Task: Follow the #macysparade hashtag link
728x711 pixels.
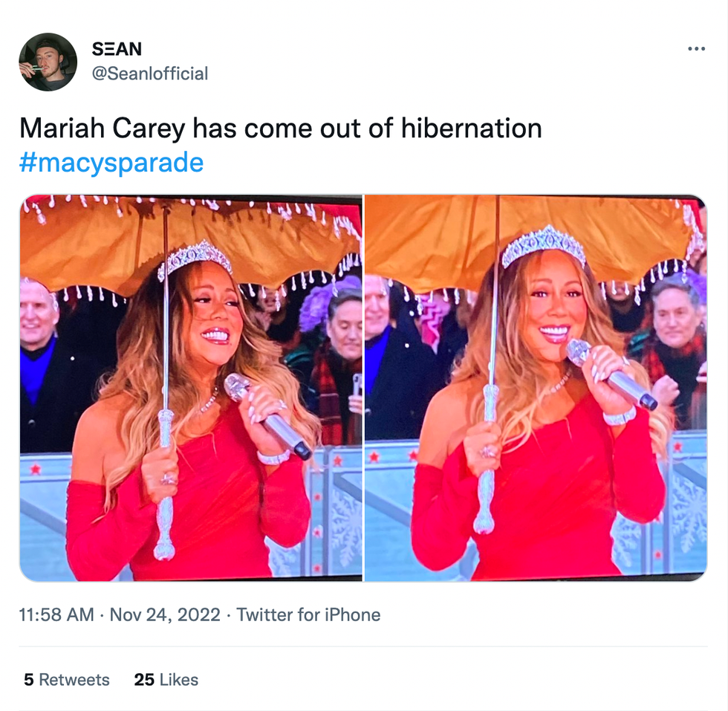Action: click(111, 162)
